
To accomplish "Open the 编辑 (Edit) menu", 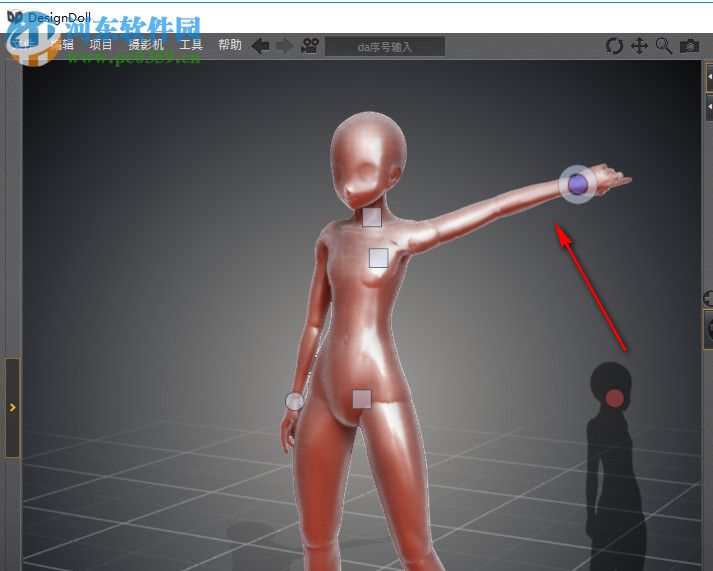I will tap(62, 45).
